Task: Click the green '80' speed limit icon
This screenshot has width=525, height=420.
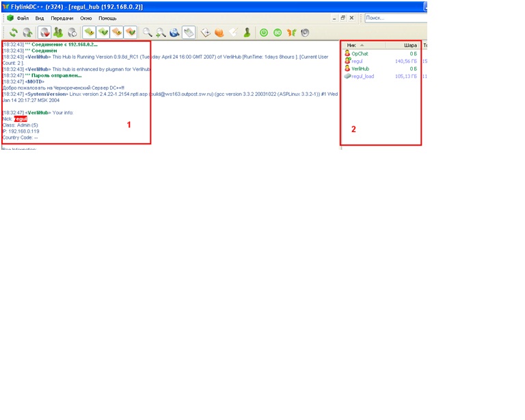Action: point(278,32)
